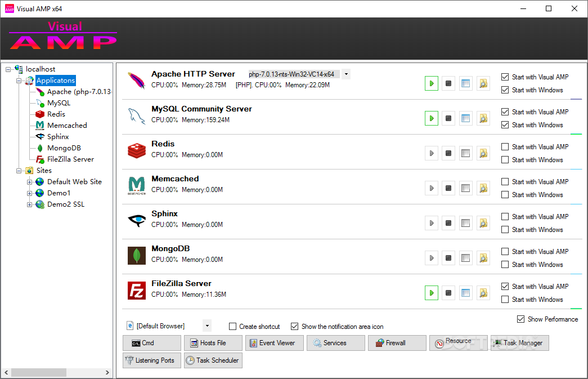Open Services button
The image size is (588, 379).
(x=335, y=343)
